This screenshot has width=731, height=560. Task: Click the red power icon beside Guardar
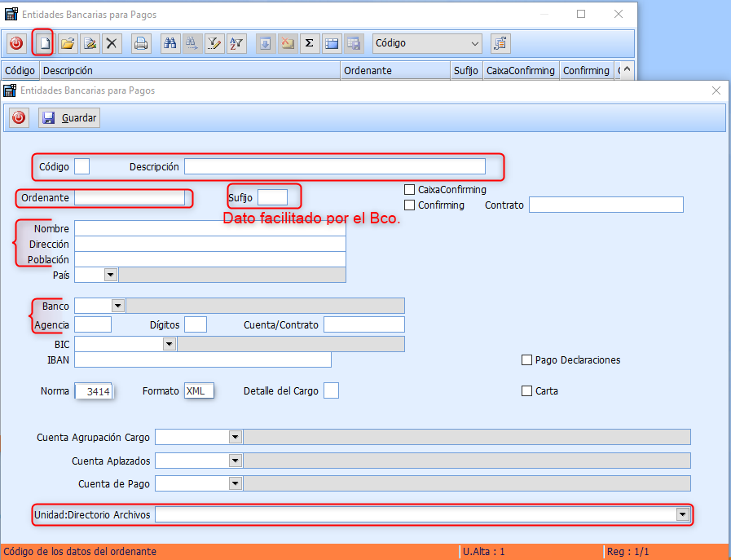coord(19,118)
